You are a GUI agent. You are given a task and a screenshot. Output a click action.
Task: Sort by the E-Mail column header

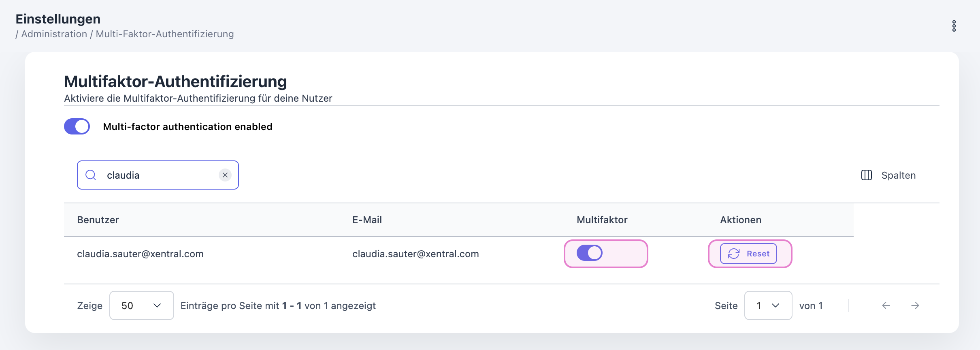367,220
